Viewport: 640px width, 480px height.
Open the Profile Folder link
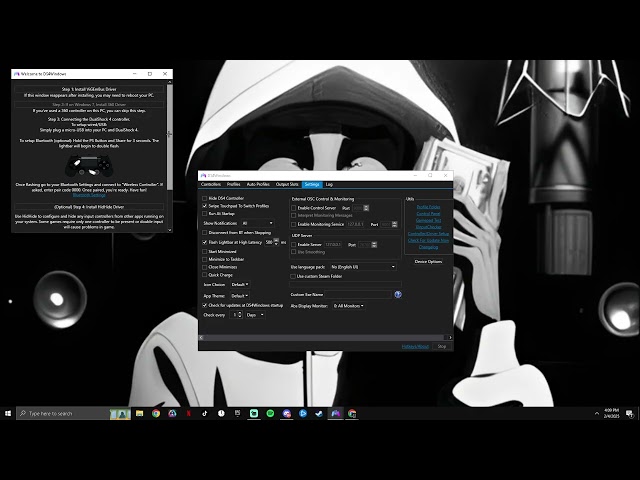click(x=428, y=207)
